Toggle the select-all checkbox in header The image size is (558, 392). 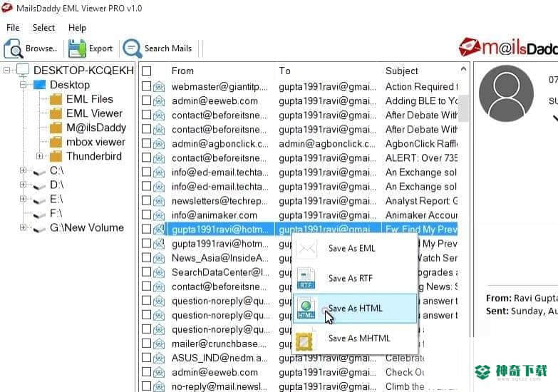coord(146,71)
